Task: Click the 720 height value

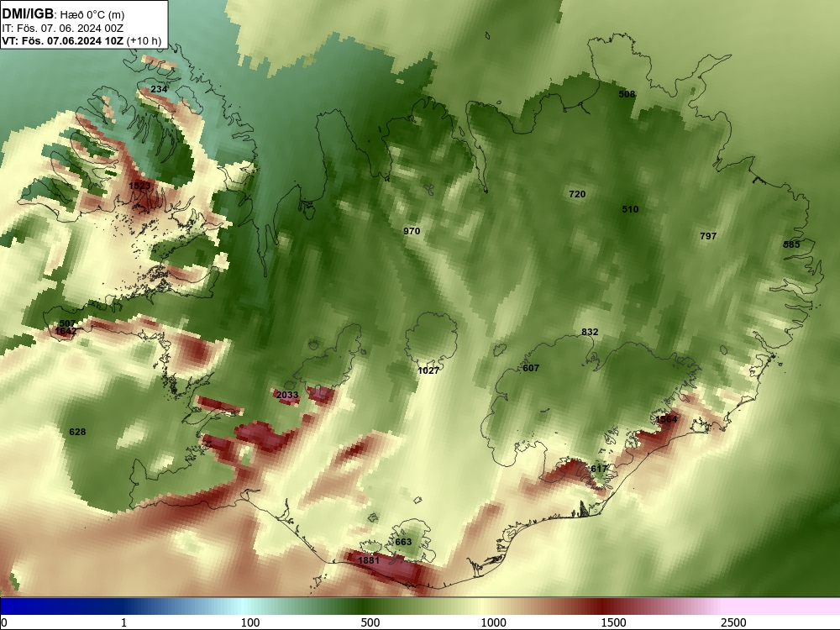Action: [x=577, y=194]
